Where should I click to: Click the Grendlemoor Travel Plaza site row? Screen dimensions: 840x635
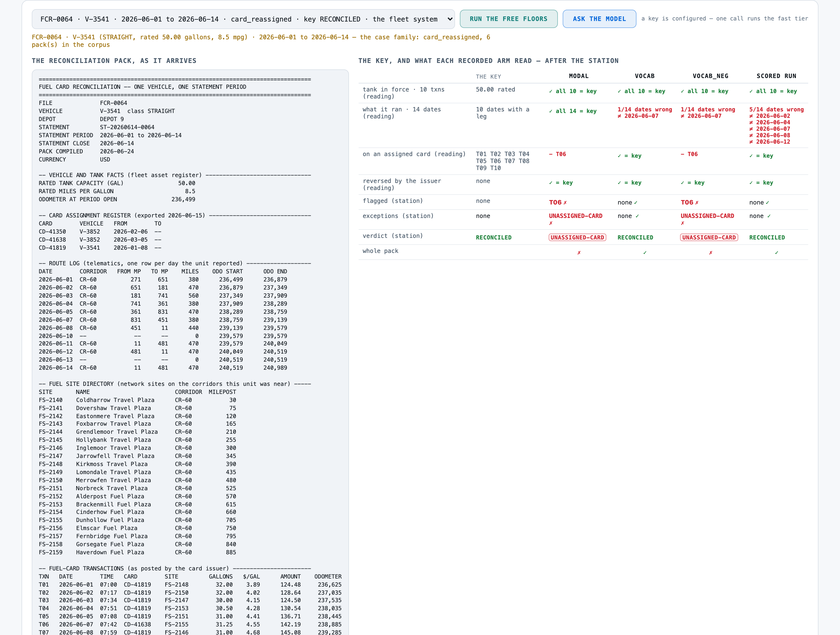[138, 432]
